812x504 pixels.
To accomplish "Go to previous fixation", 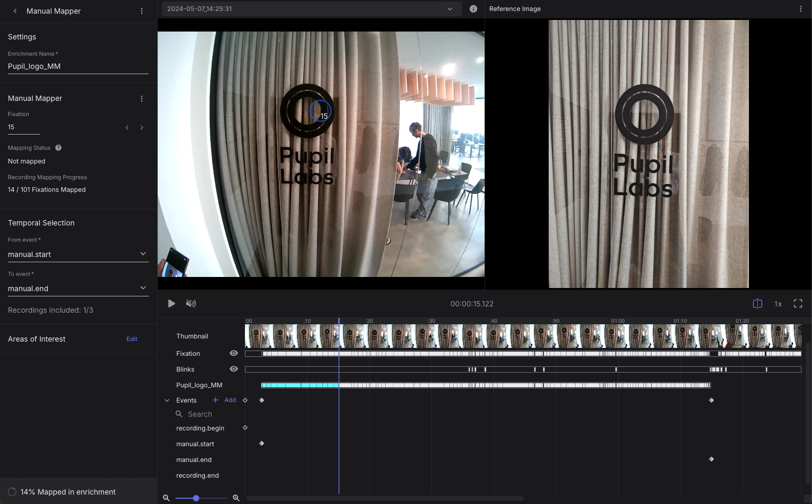I will point(127,128).
